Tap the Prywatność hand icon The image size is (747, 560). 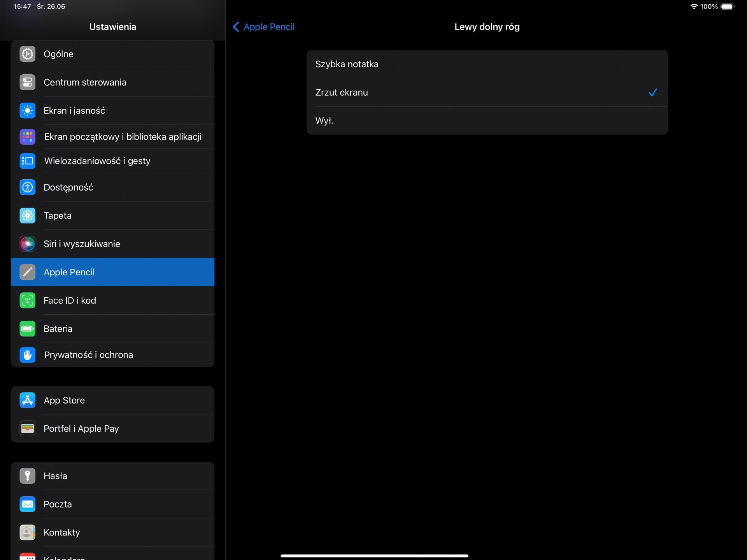(27, 355)
